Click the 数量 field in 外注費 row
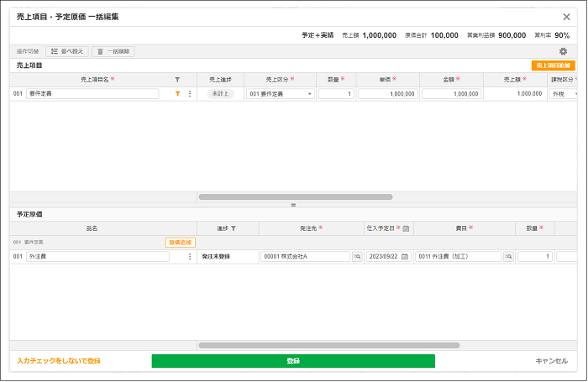 pos(535,256)
